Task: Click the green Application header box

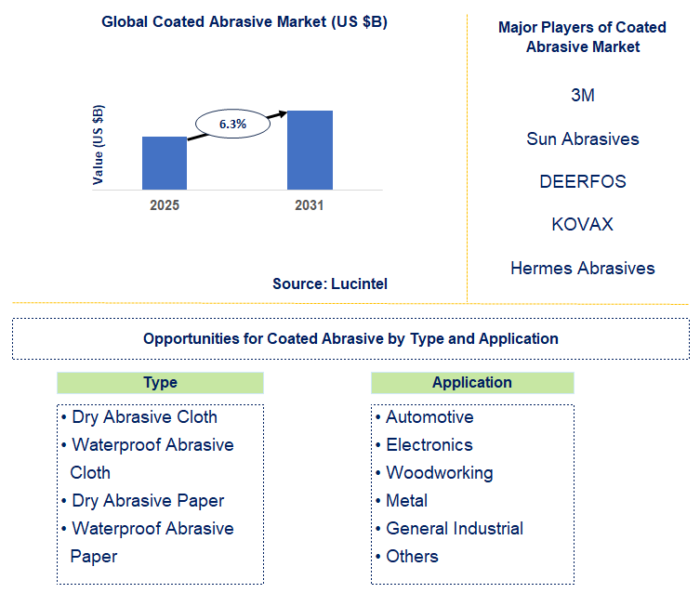Action: [x=472, y=383]
